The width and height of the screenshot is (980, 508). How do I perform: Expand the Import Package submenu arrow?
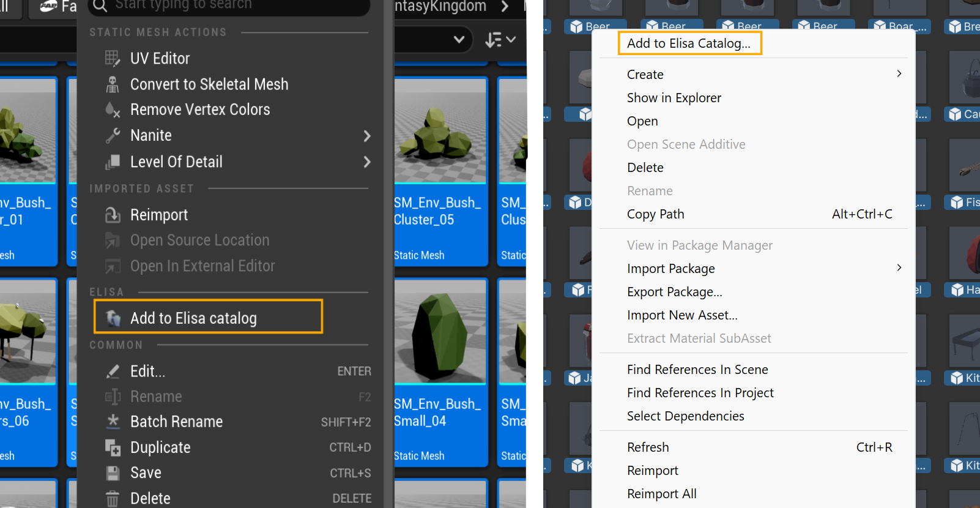tap(899, 267)
